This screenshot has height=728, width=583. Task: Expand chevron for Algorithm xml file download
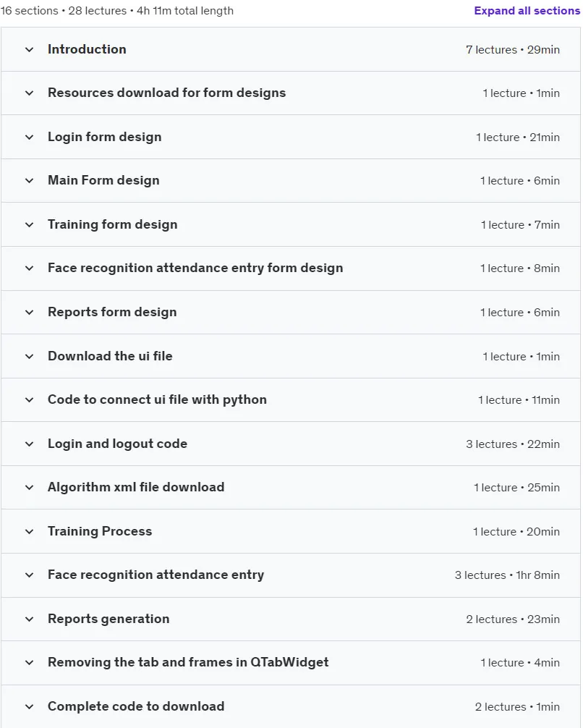(x=29, y=487)
